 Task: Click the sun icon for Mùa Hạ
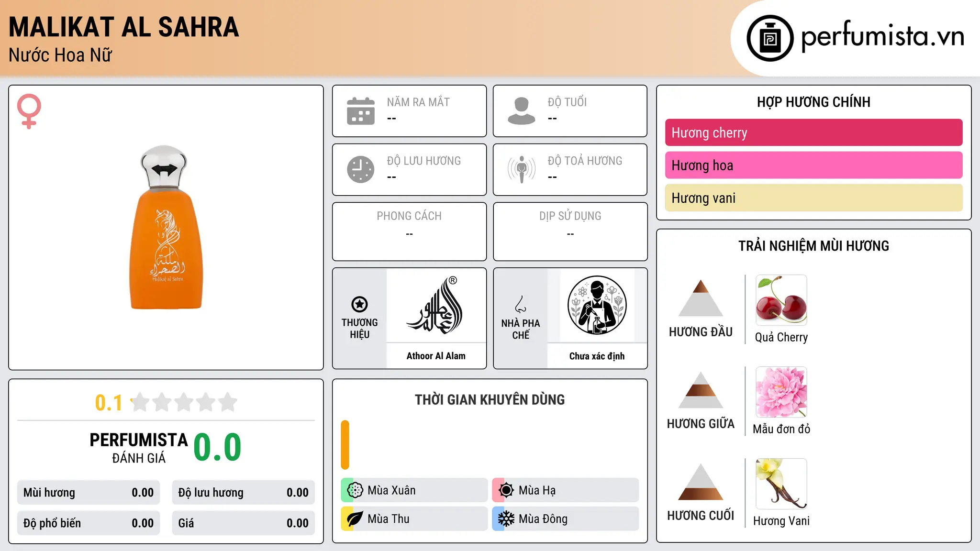tap(506, 490)
